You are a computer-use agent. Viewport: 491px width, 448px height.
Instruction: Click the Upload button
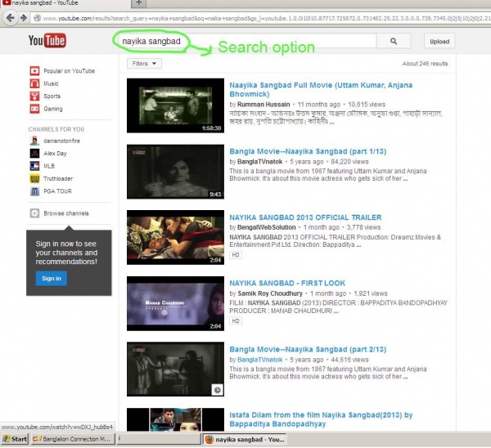[439, 42]
